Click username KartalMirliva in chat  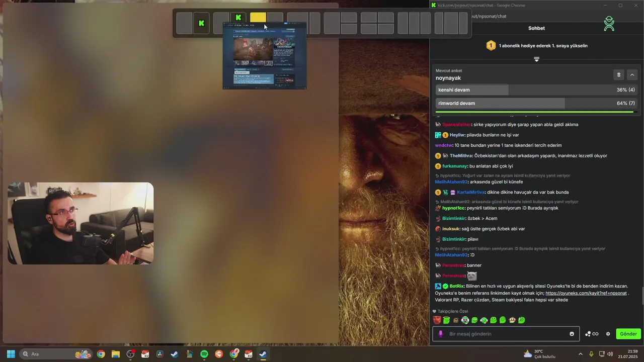[x=470, y=192]
